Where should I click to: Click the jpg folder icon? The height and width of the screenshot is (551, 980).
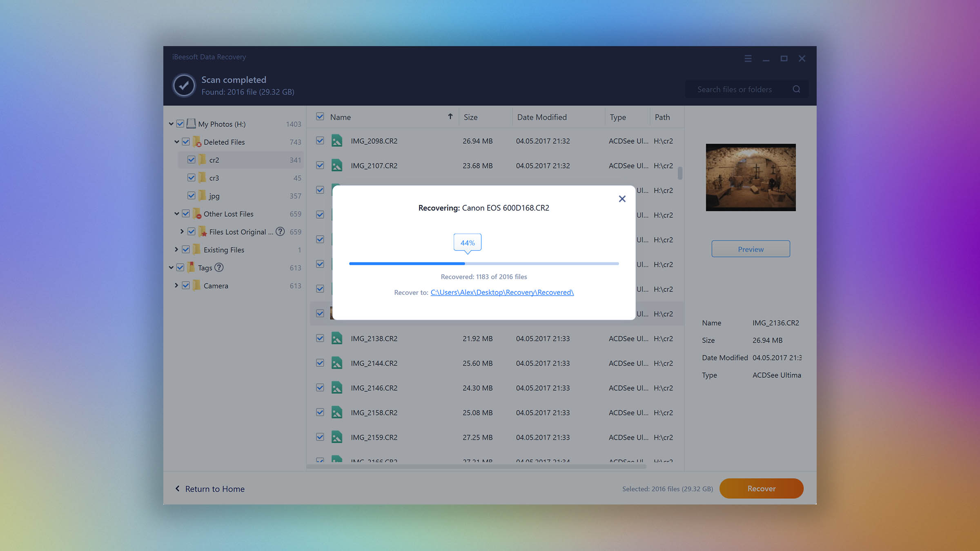pos(202,196)
